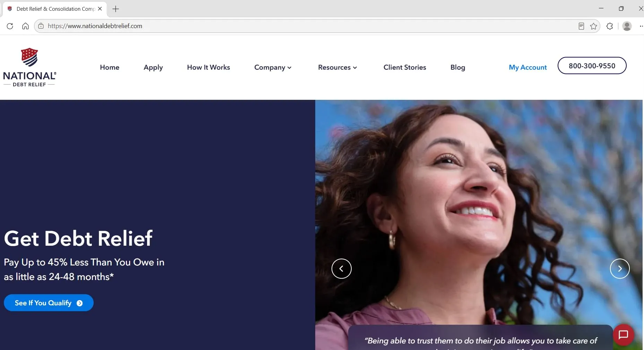Expand the Resources dropdown menu

(337, 67)
